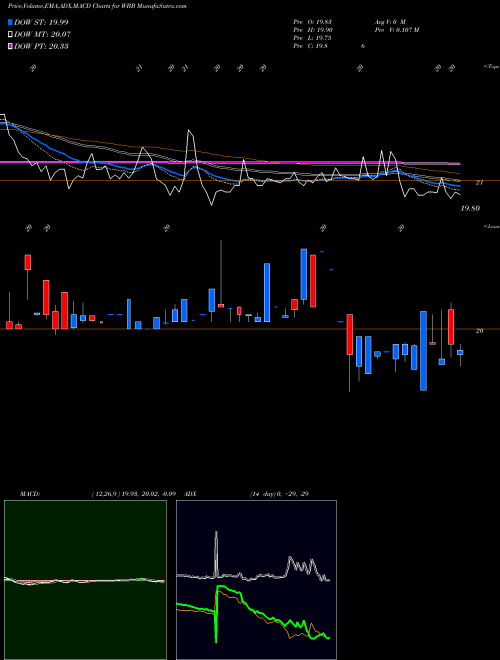Click the ADX panel heading

pos(190,494)
